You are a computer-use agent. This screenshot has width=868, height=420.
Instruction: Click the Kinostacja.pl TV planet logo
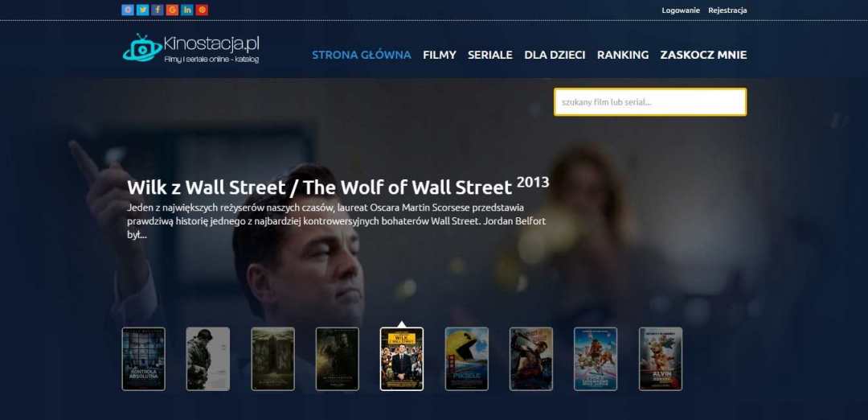[x=142, y=48]
